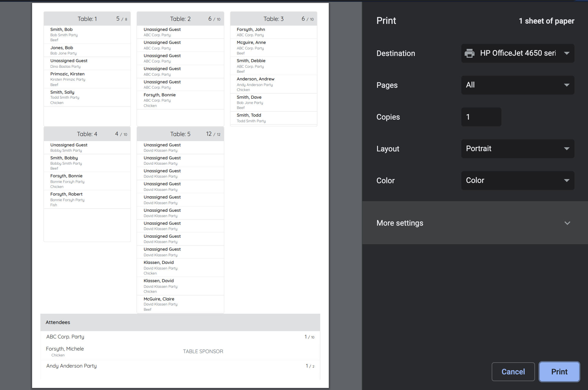Click the Table: 3 header in preview

pos(273,19)
